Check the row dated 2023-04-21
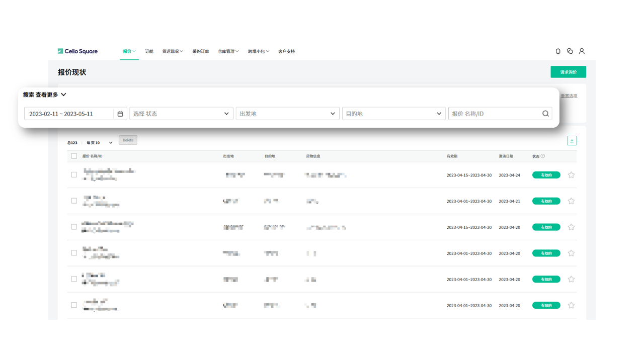The image size is (644, 362). pos(74,201)
